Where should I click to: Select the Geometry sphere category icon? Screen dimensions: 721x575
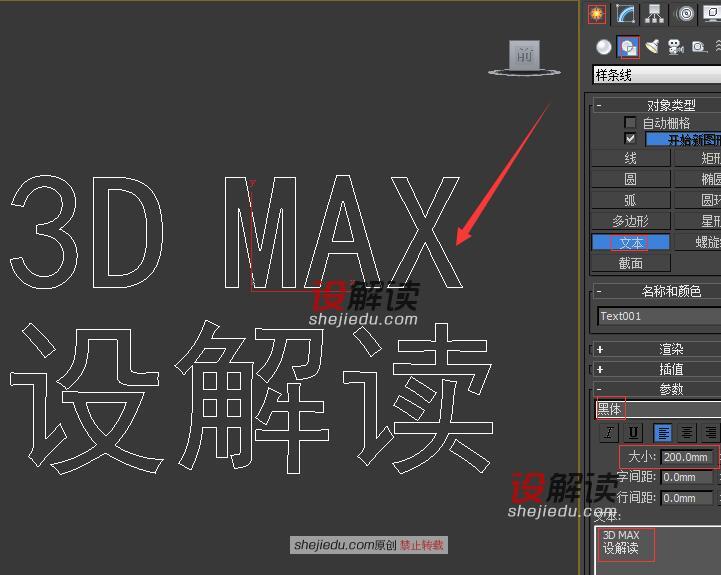pos(604,46)
